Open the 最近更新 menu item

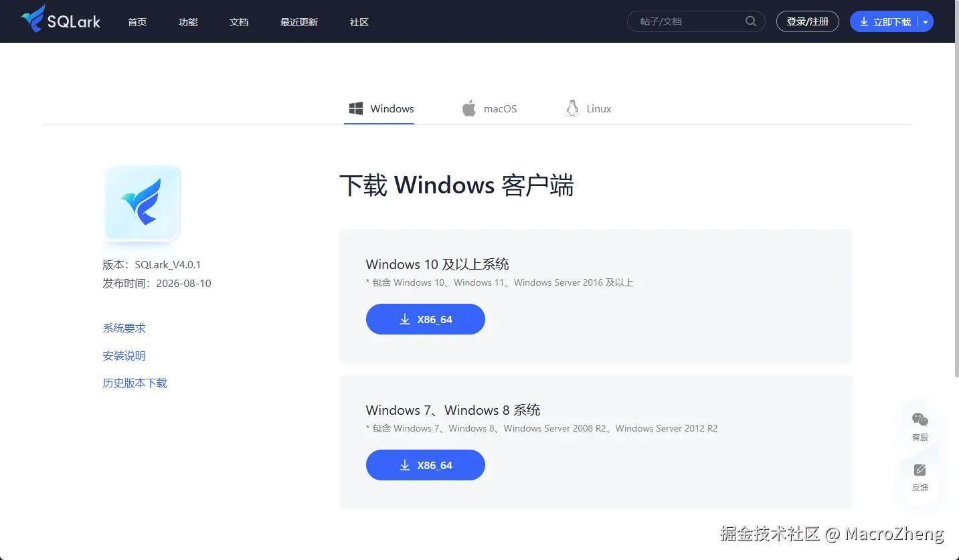[x=299, y=22]
